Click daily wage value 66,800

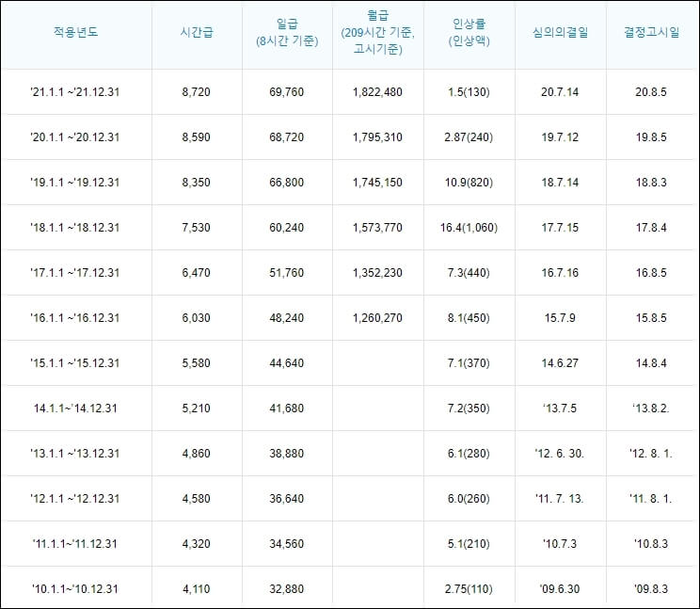[x=287, y=183]
